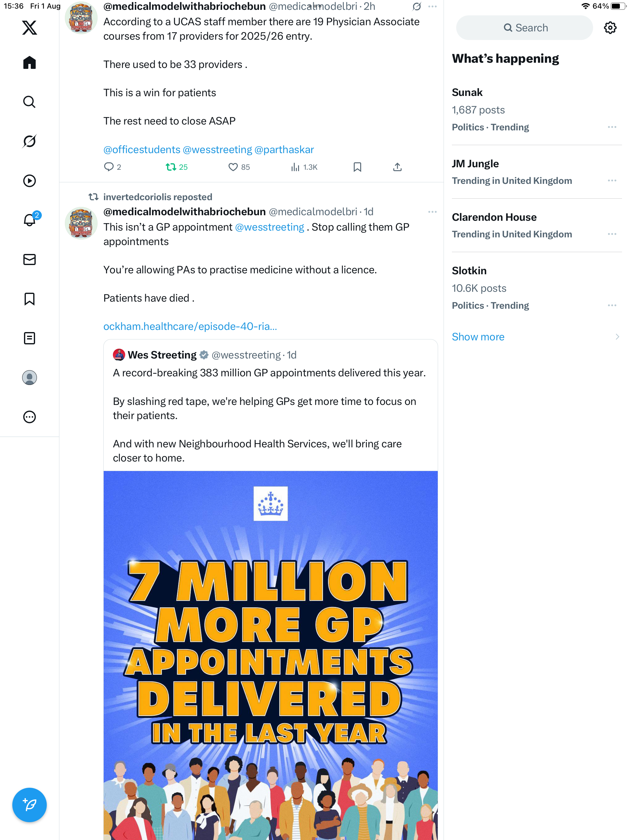Image resolution: width=630 pixels, height=840 pixels.
Task: Share the UCAS Physician Associate post
Action: pyautogui.click(x=397, y=167)
